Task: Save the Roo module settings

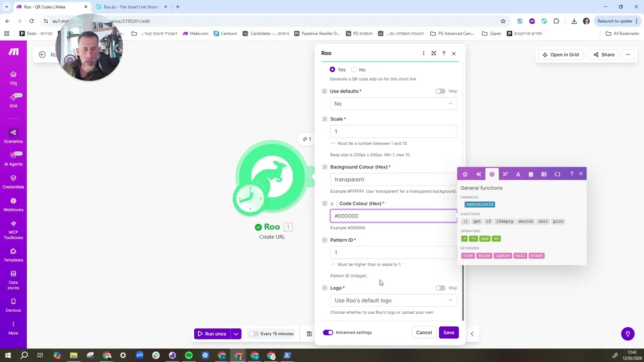Action: point(448,332)
